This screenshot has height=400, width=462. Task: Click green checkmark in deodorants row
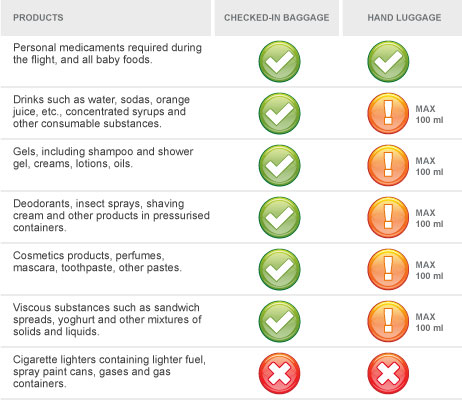point(279,217)
